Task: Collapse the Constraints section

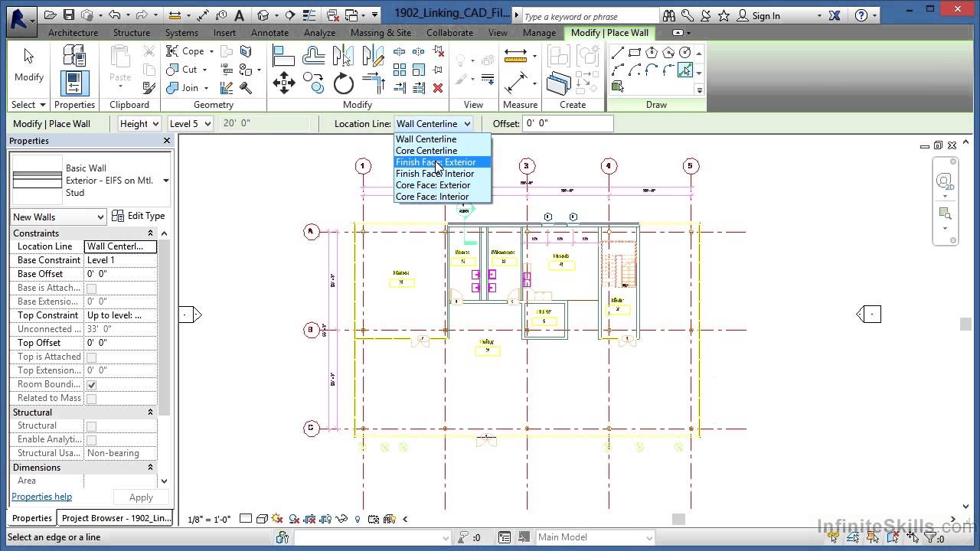Action: 150,233
